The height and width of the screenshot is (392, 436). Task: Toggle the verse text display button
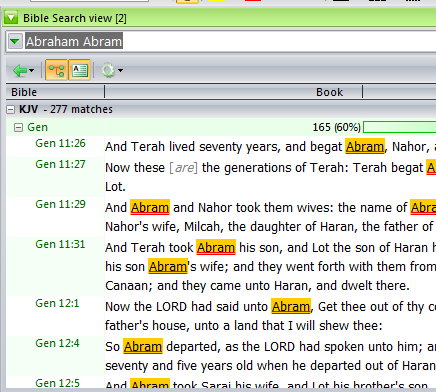(79, 70)
